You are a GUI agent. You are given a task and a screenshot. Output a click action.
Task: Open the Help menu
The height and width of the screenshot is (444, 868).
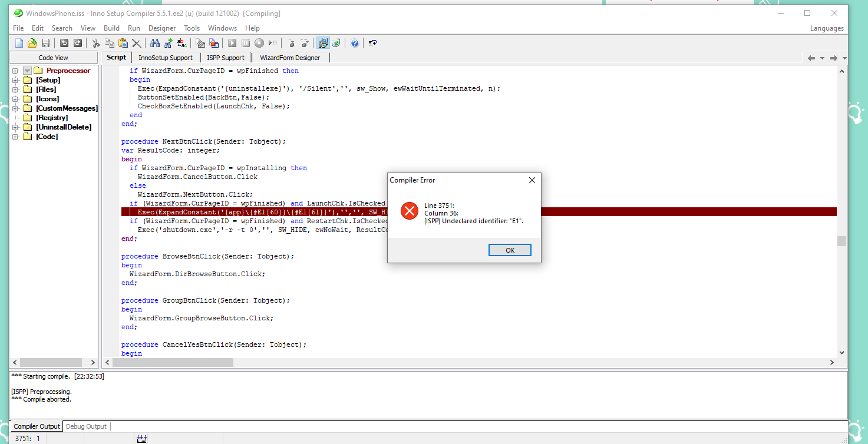pyautogui.click(x=252, y=28)
